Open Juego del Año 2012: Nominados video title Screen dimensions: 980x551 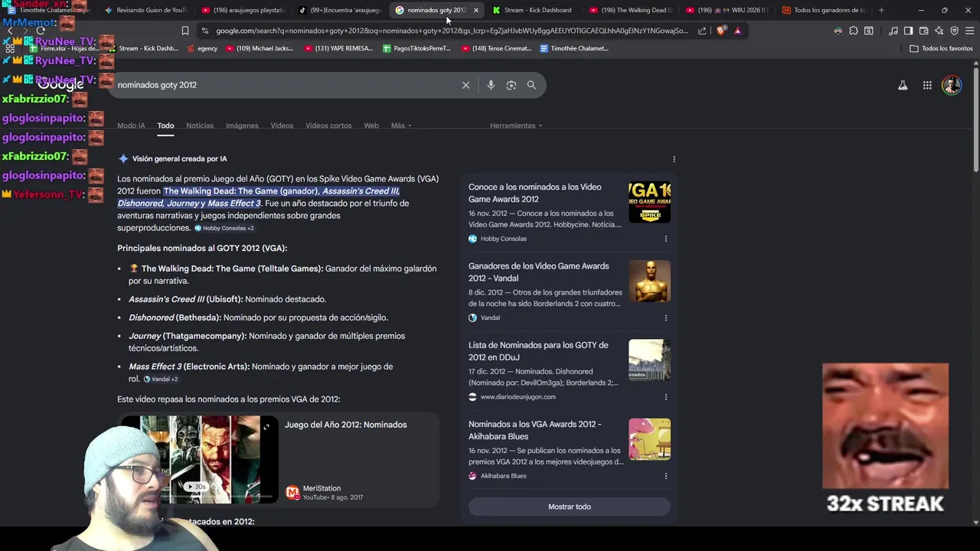coord(345,425)
